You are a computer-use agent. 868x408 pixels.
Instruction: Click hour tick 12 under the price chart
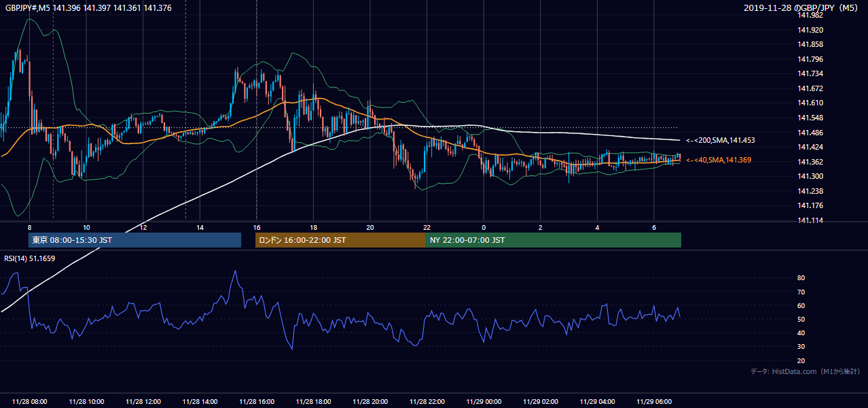143,227
